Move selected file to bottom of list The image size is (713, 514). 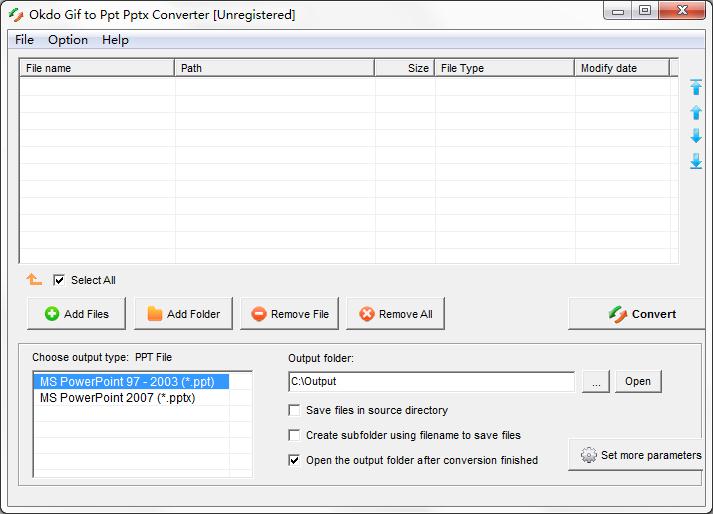[x=696, y=161]
